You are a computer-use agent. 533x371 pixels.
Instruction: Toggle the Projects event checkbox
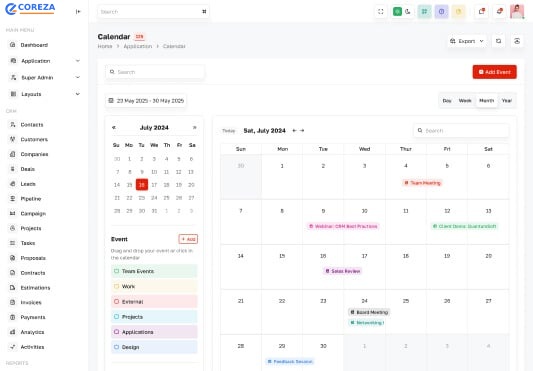(x=116, y=317)
